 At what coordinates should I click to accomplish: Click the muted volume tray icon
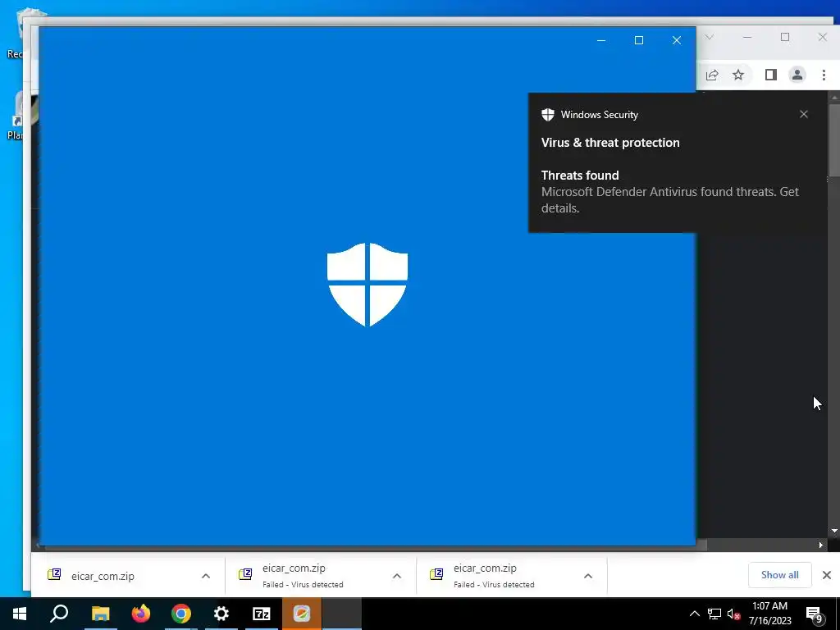point(733,614)
